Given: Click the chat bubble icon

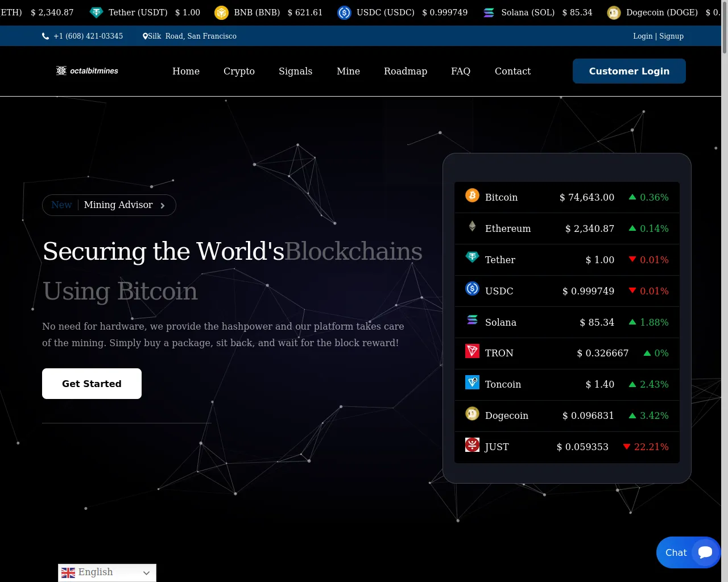Looking at the screenshot, I should pyautogui.click(x=705, y=552).
